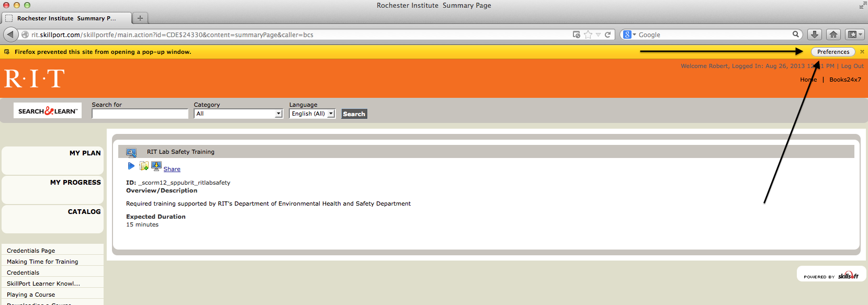Viewport: 868px width, 305px height.
Task: Click the add-to-plan folder icon
Action: 144,166
